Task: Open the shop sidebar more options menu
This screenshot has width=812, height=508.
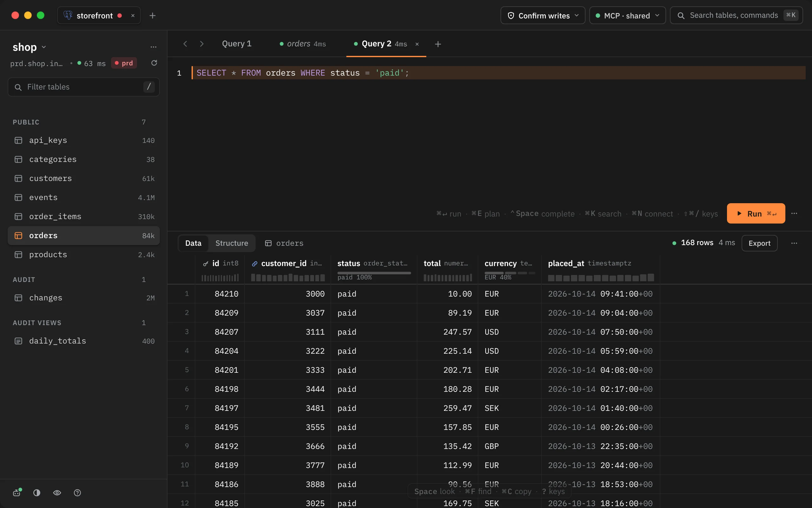Action: 153,47
